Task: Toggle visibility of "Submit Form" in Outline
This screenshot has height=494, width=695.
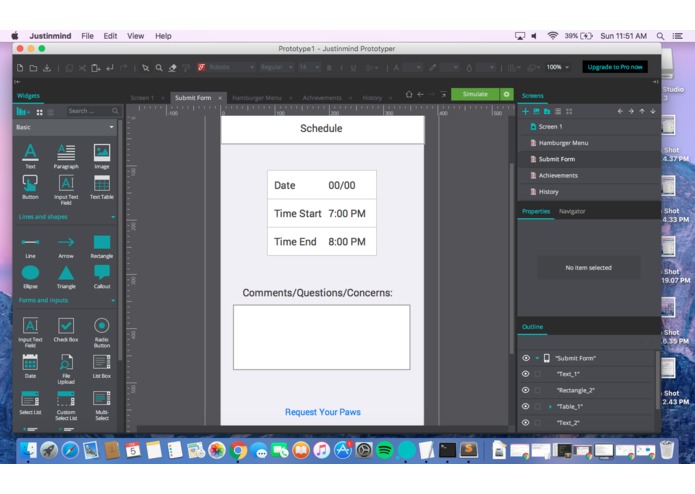Action: (526, 358)
